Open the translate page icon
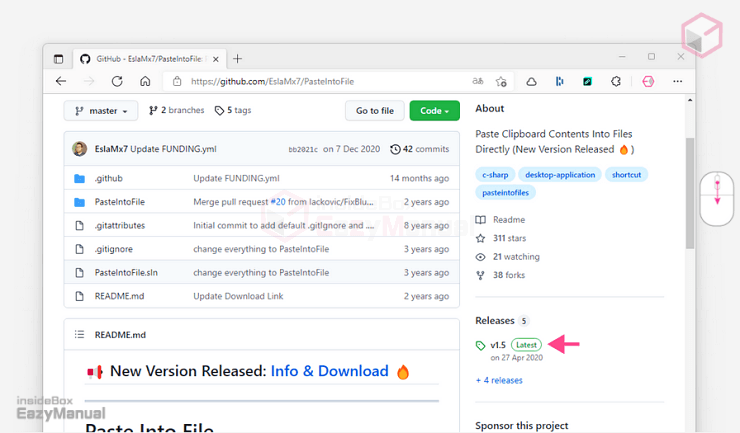 pyautogui.click(x=478, y=81)
